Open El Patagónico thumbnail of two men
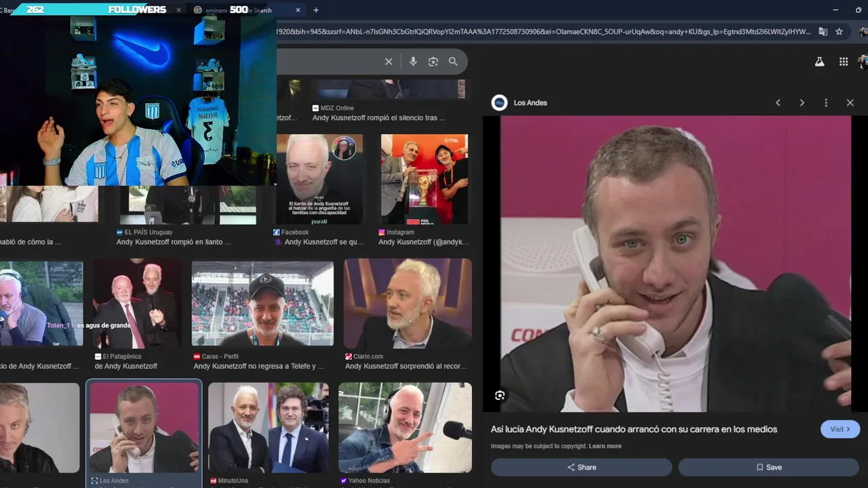868x488 pixels. 137,303
